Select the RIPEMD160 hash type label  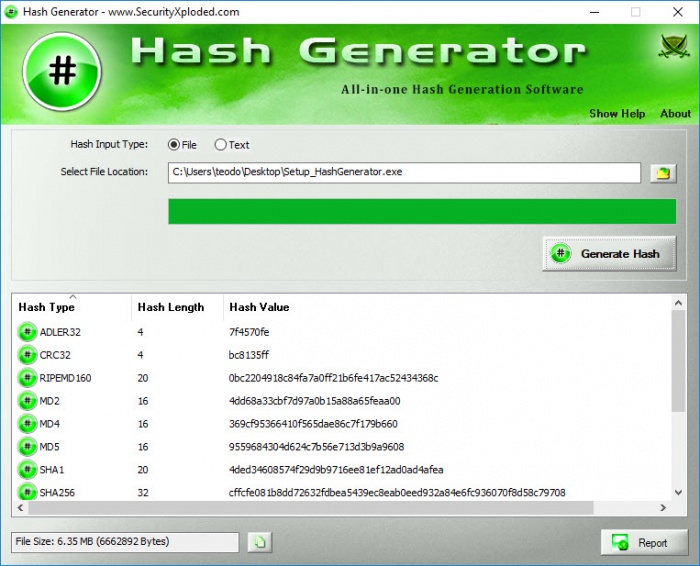(65, 378)
